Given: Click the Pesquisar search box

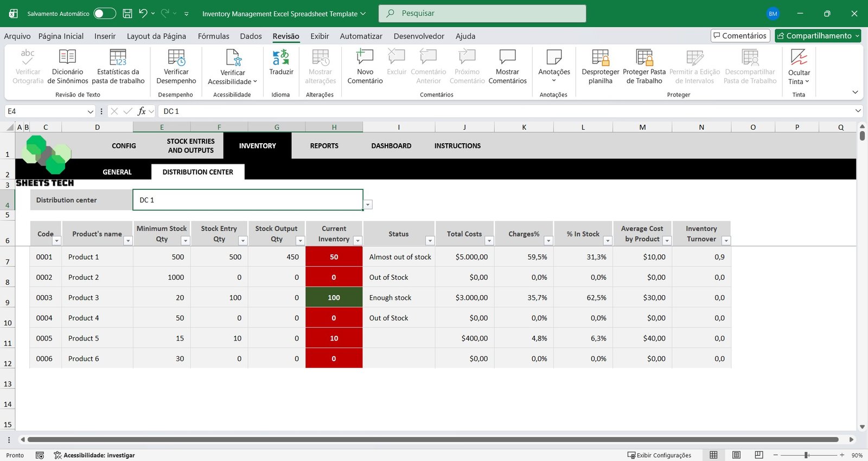Looking at the screenshot, I should pos(482,14).
